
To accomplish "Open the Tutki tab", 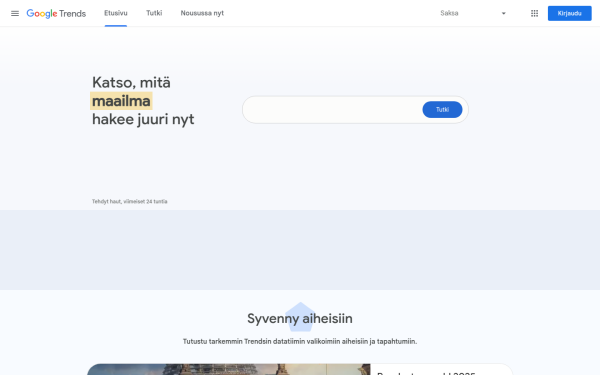I will point(154,13).
